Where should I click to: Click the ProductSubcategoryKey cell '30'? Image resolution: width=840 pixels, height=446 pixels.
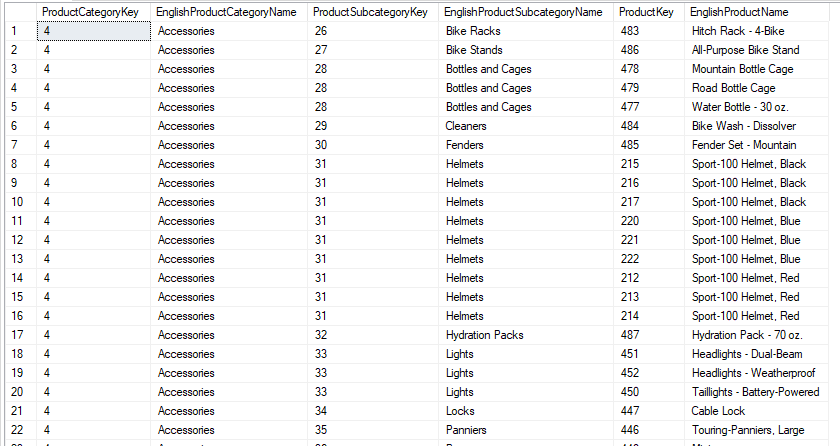point(373,145)
